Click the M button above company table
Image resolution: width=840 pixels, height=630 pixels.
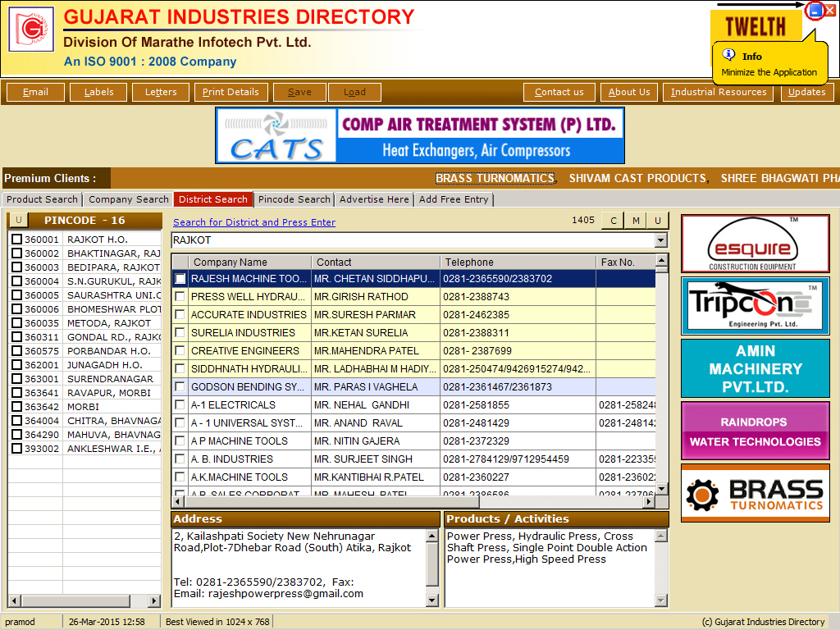point(636,220)
